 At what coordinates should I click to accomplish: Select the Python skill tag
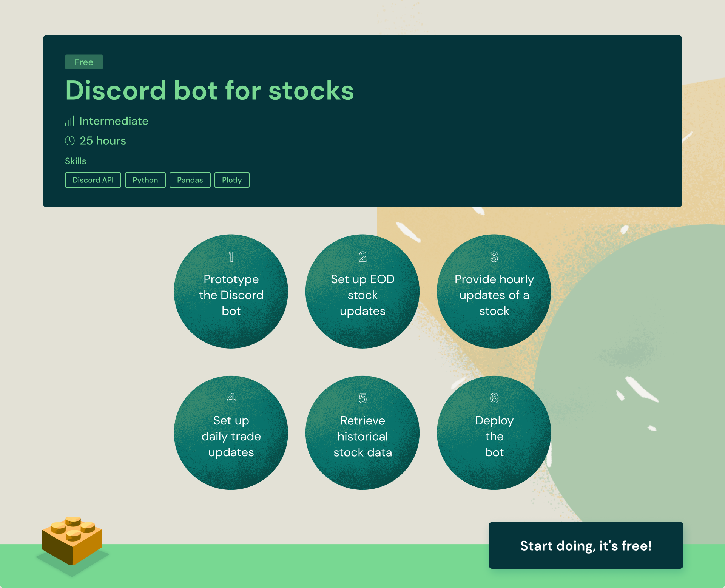click(145, 180)
